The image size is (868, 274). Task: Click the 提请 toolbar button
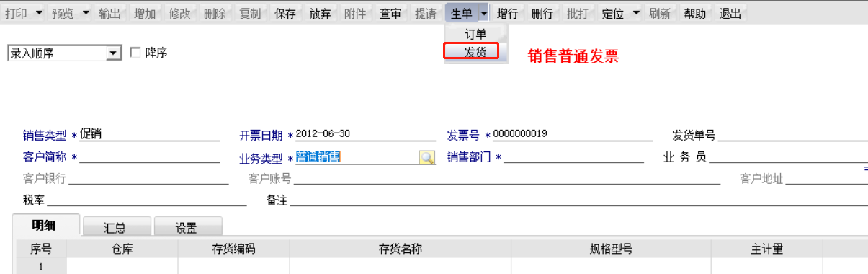pyautogui.click(x=426, y=14)
